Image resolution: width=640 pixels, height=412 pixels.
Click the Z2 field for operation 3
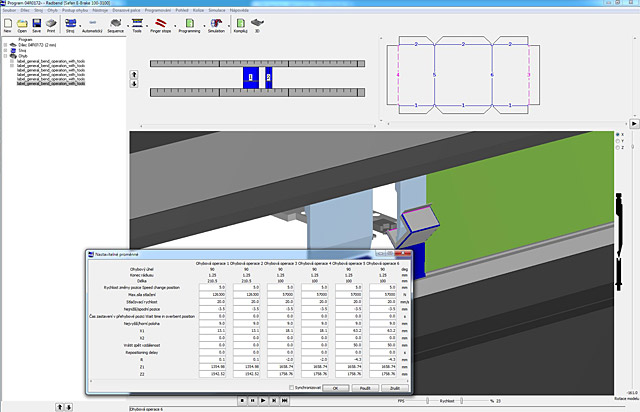click(280, 374)
